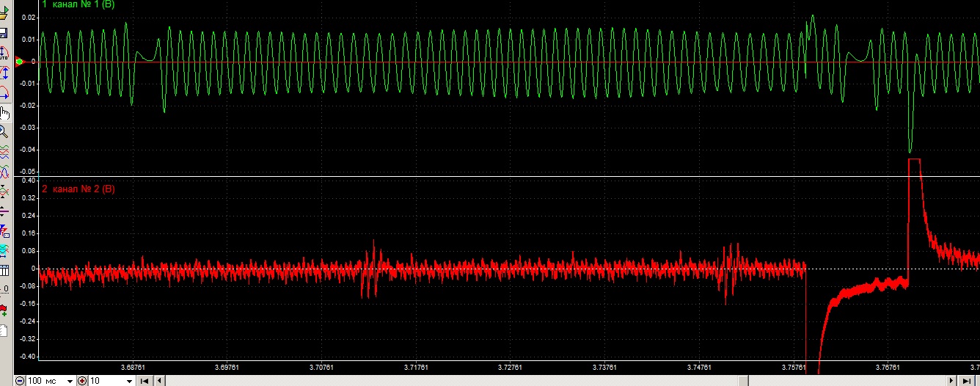Click the auto-scale icon with arc arrows
Image resolution: width=980 pixels, height=386 pixels.
pyautogui.click(x=4, y=53)
